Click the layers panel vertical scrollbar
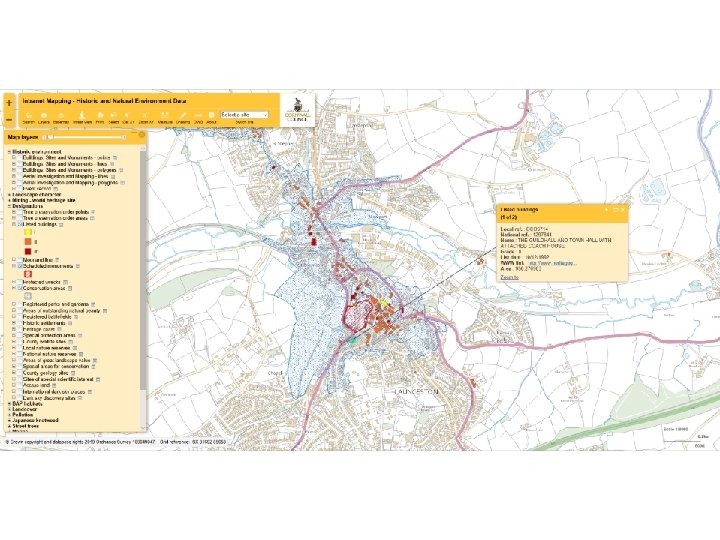Image resolution: width=720 pixels, height=540 pixels. [143, 271]
